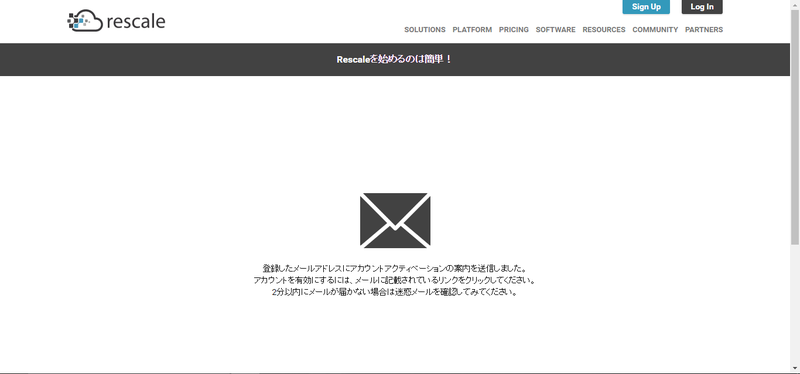Click the Rescale cloud logo
Screen dimensions: 800x374
(116, 21)
